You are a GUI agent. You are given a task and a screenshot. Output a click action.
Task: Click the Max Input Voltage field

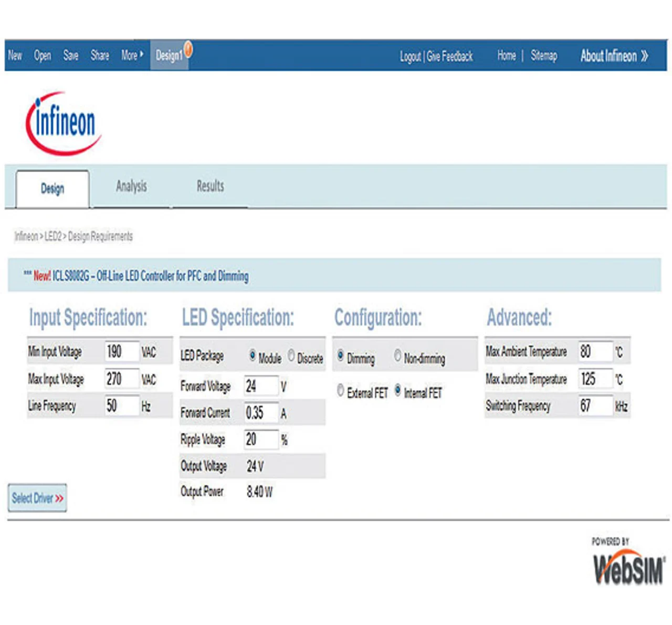[122, 379]
